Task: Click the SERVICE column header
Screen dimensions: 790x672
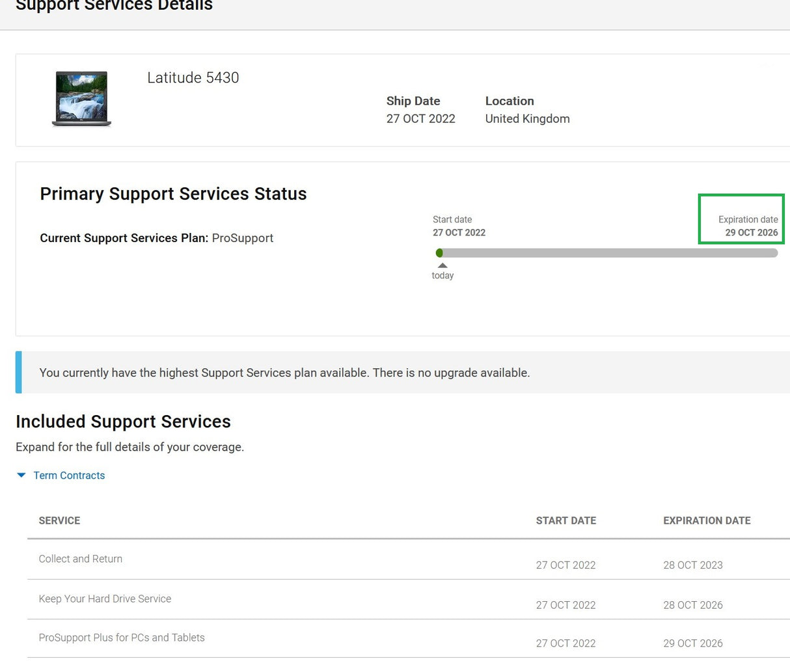Action: coord(59,520)
